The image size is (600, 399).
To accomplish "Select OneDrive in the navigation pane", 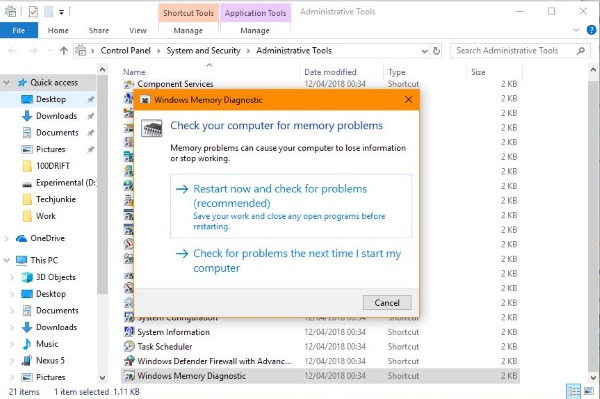I will tap(47, 238).
